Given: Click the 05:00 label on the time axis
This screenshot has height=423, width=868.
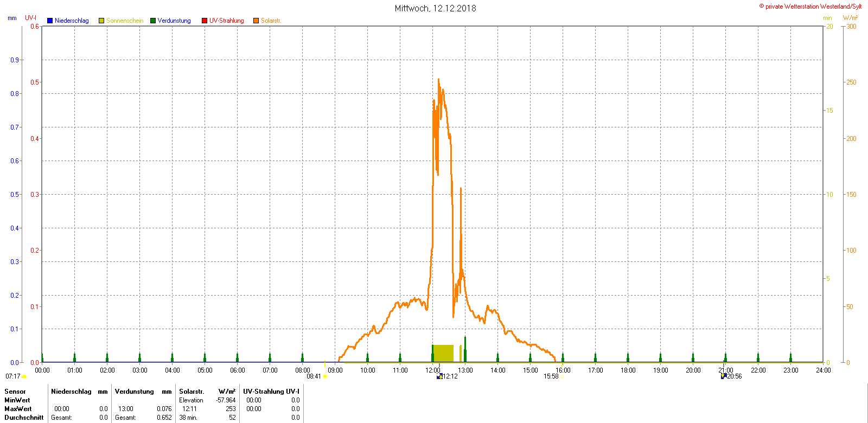Looking at the screenshot, I should tap(205, 370).
